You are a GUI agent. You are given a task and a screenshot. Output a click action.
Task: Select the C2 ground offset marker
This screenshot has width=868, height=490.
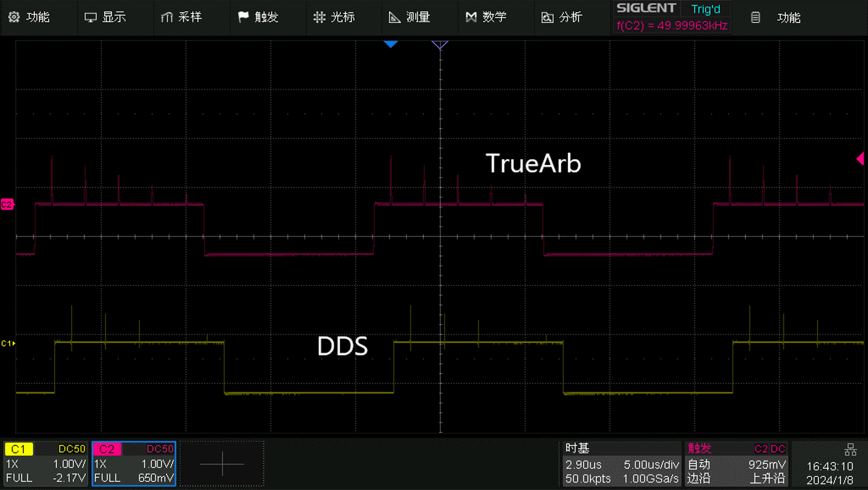click(x=7, y=205)
